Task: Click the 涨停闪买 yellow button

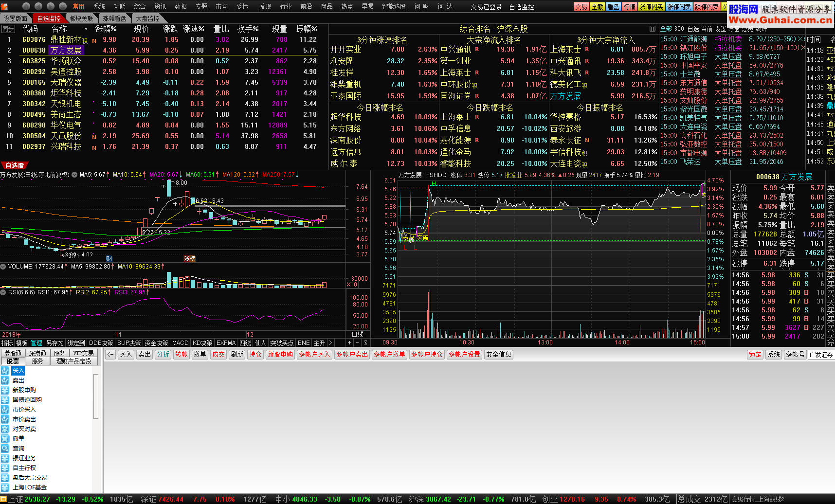Action: click(x=651, y=6)
